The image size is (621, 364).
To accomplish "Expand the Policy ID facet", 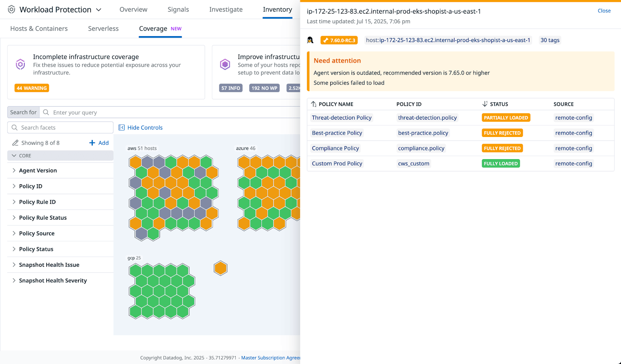I will point(61,186).
